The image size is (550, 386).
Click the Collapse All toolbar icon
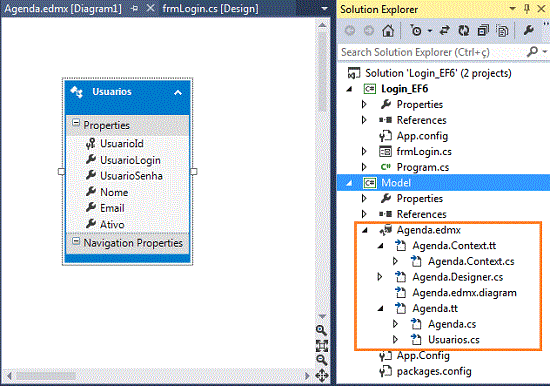pos(483,31)
